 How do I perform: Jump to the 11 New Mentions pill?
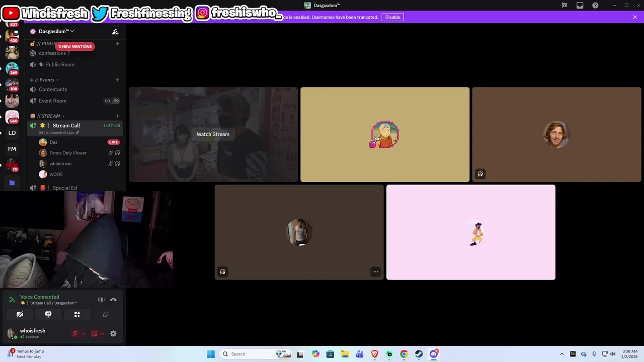coord(74,47)
